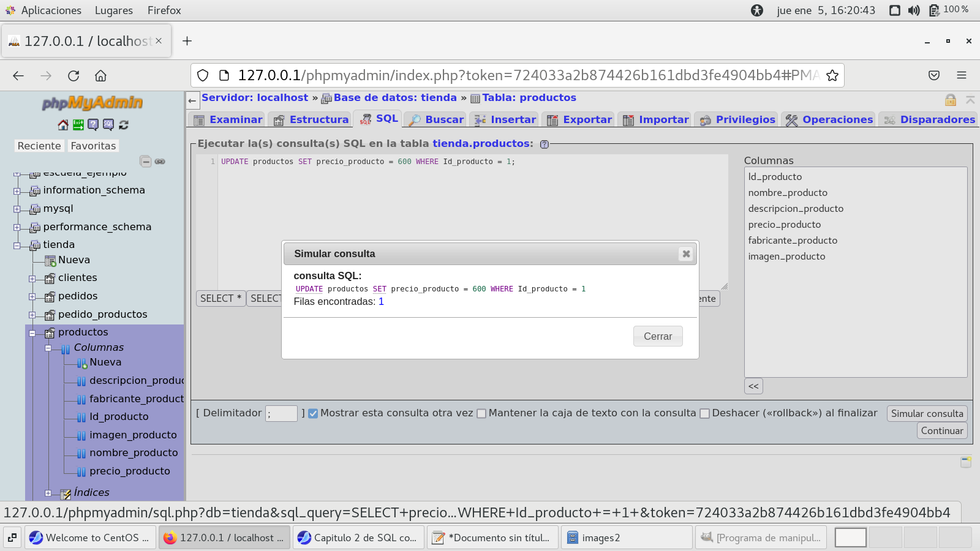This screenshot has height=551, width=980.
Task: Click the Delimitador input field
Action: coord(281,414)
